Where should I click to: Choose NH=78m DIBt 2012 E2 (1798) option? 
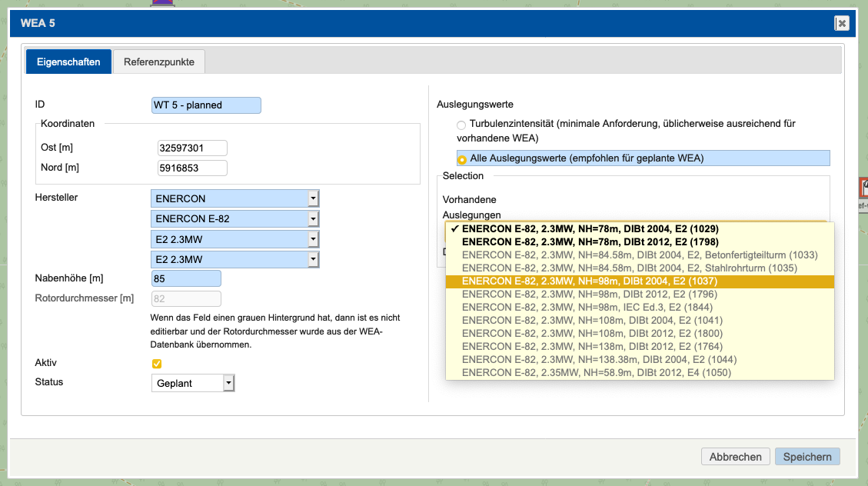[589, 242]
